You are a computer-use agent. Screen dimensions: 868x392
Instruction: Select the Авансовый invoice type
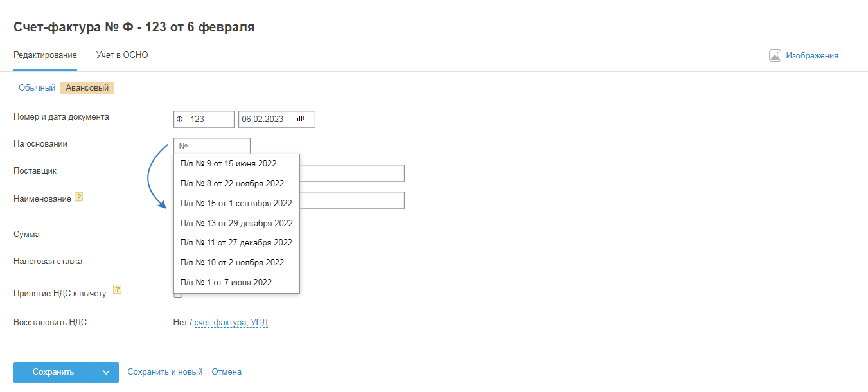tap(87, 88)
